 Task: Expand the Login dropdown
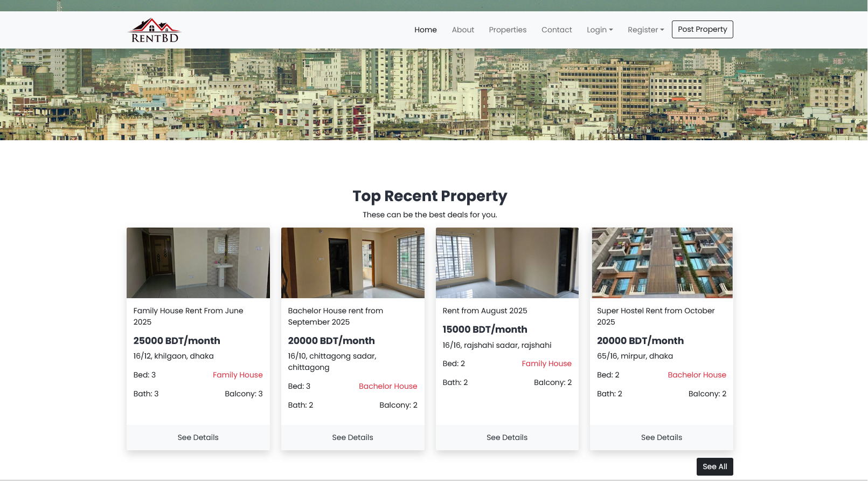point(599,30)
